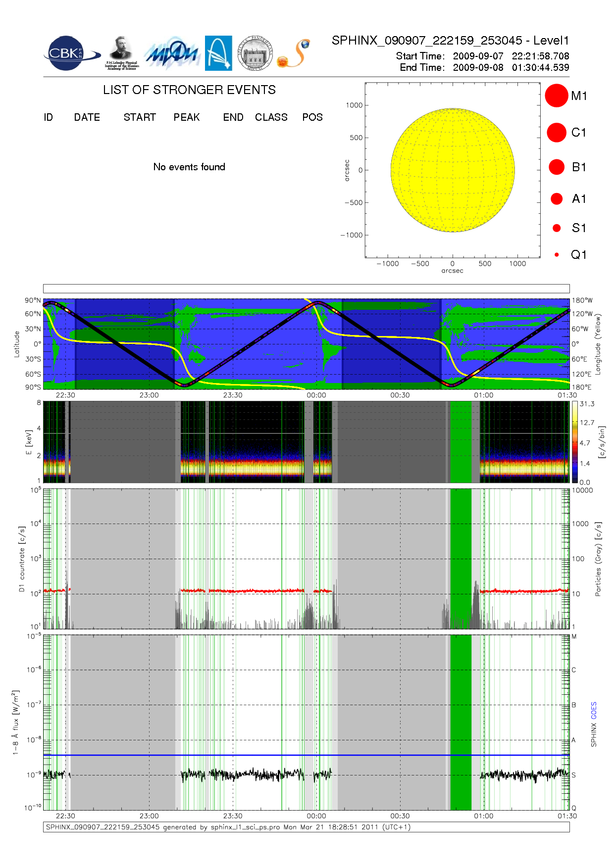
Task: Click the DATE column header
Action: [87, 117]
